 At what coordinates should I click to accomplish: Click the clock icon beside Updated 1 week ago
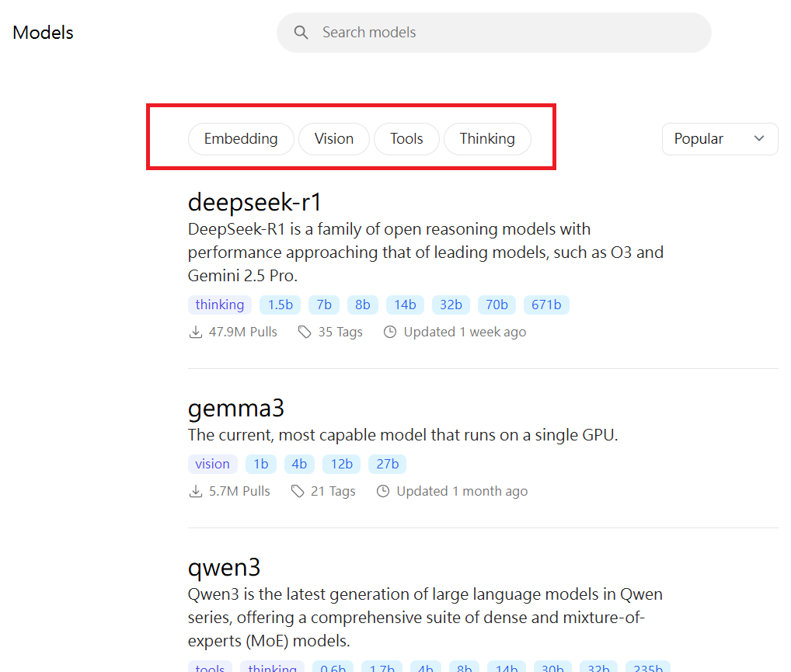390,332
